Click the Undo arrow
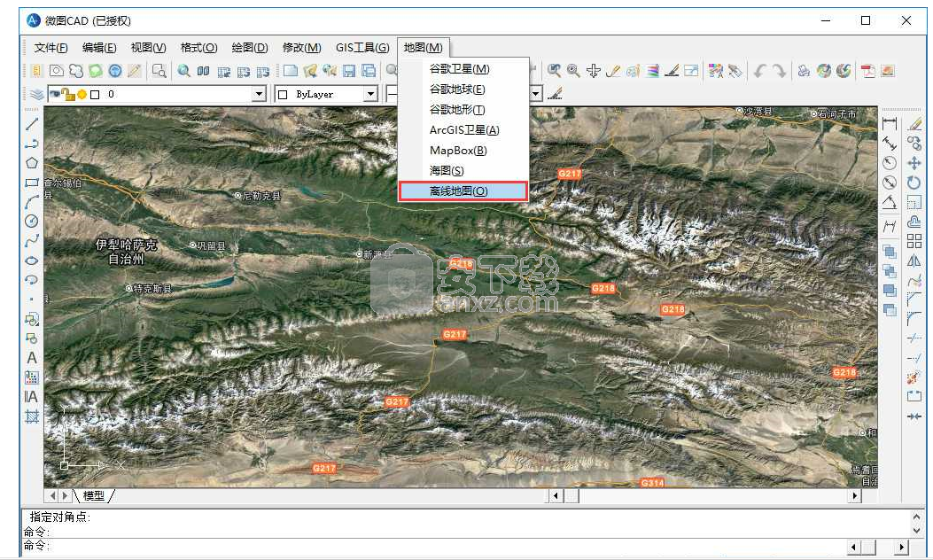 pyautogui.click(x=760, y=72)
